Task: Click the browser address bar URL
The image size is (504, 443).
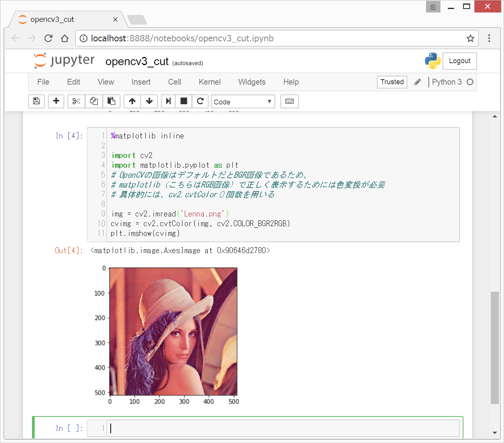Action: tap(182, 38)
